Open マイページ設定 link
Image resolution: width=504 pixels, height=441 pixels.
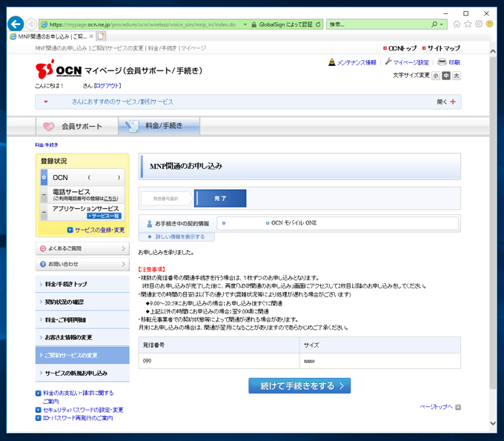[411, 62]
